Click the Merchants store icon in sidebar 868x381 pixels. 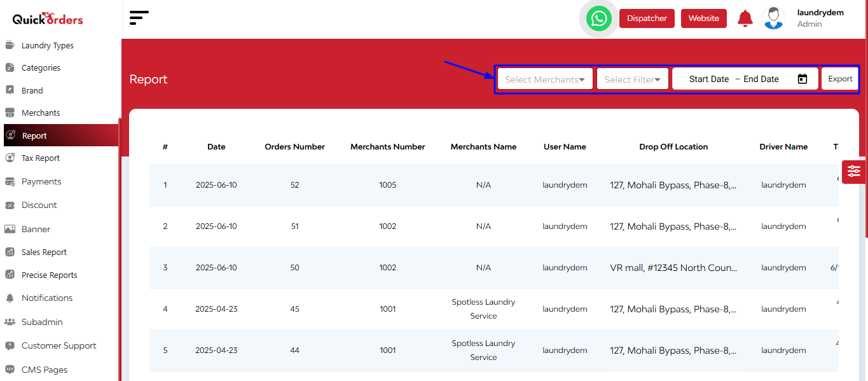10,113
